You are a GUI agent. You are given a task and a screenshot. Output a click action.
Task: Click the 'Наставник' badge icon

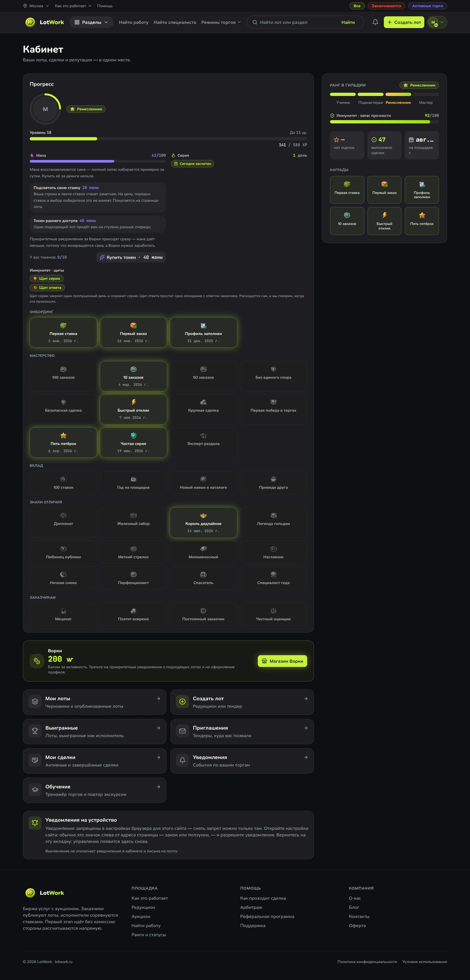pyautogui.click(x=273, y=549)
